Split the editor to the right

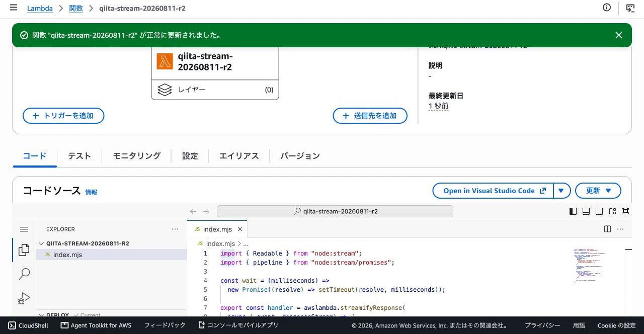607,229
